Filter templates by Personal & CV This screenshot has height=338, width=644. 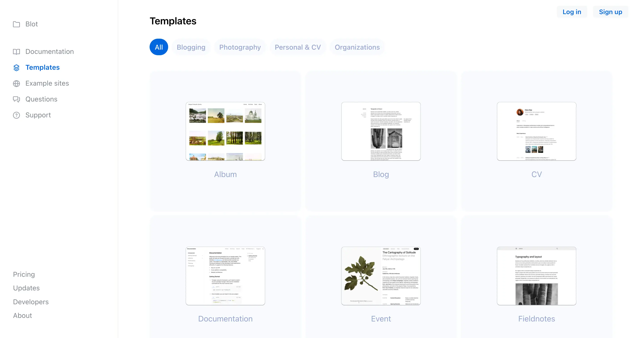point(298,47)
